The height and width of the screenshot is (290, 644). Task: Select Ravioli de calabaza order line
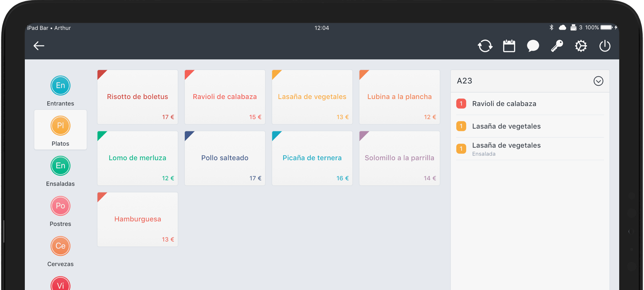point(530,104)
